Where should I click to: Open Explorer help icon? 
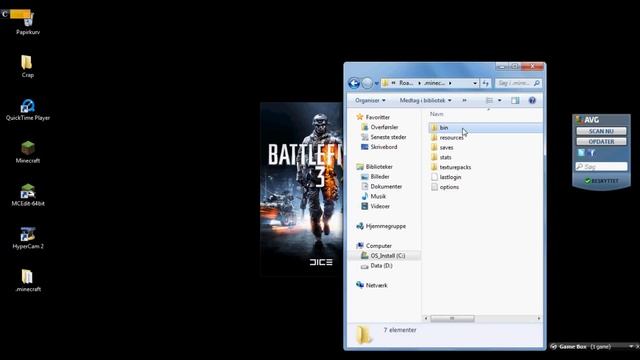tap(532, 100)
